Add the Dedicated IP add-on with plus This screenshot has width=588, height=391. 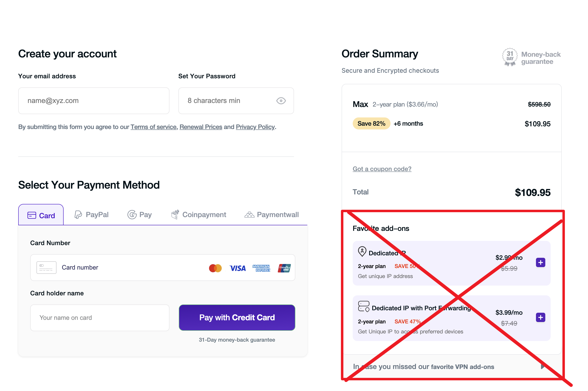point(540,262)
